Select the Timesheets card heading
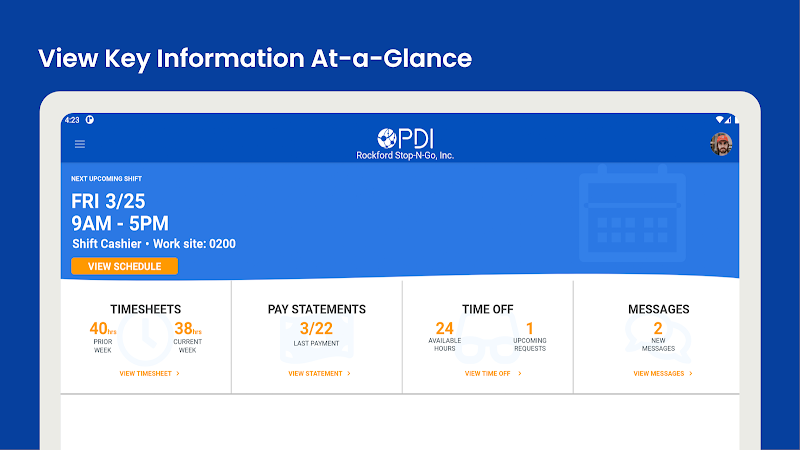Screen dimensions: 800x450 point(145,309)
